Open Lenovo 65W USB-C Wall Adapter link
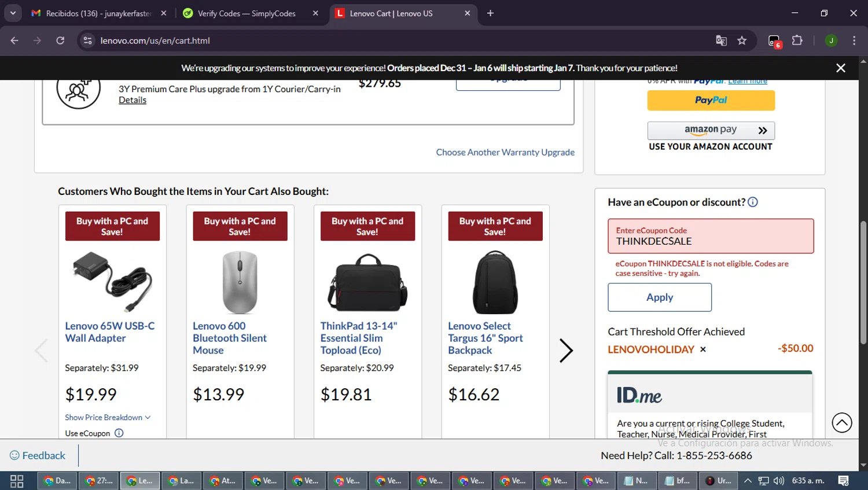The height and width of the screenshot is (490, 868). (x=110, y=332)
